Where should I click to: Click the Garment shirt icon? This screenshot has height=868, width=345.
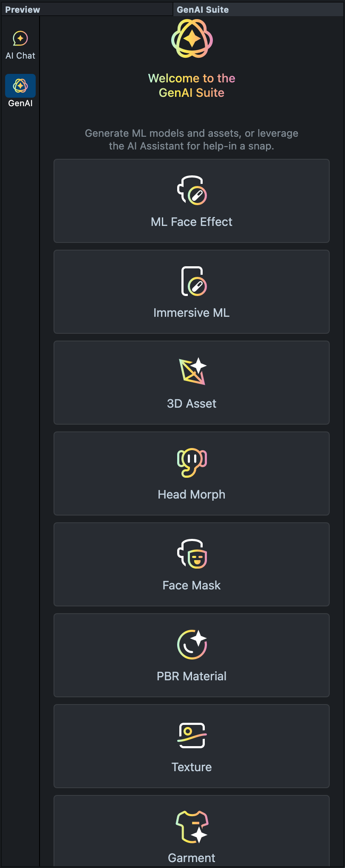tap(192, 826)
